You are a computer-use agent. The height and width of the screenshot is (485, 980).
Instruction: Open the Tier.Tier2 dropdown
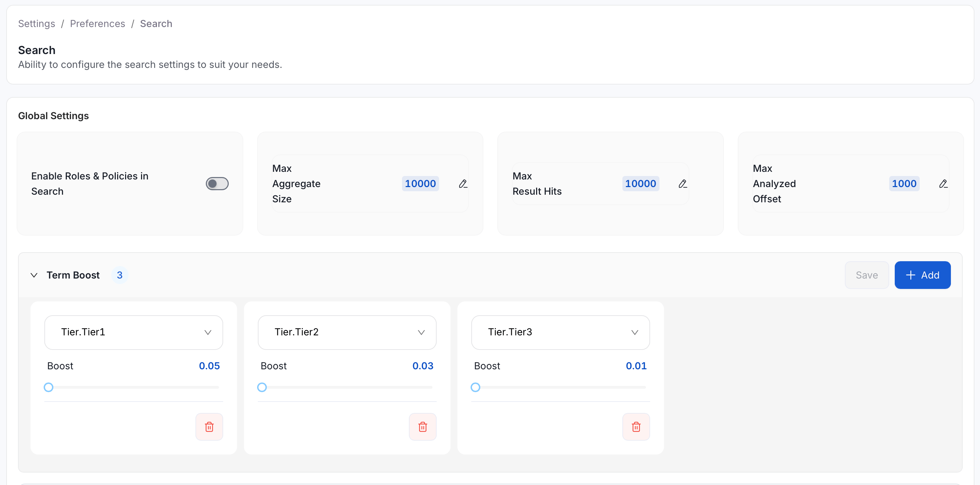tap(347, 333)
